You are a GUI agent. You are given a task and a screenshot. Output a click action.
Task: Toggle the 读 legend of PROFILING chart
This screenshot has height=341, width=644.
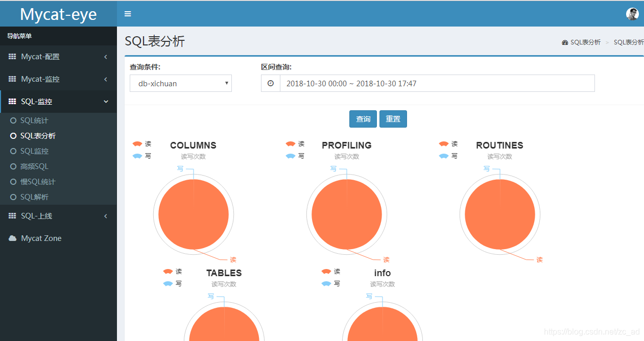click(295, 144)
